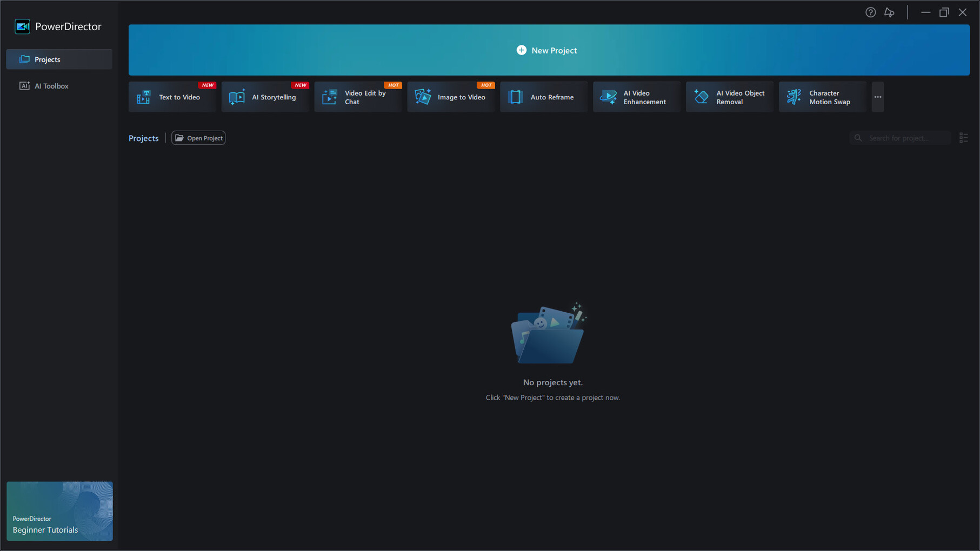Image resolution: width=980 pixels, height=551 pixels.
Task: Restore down the PowerDirector window
Action: [944, 12]
